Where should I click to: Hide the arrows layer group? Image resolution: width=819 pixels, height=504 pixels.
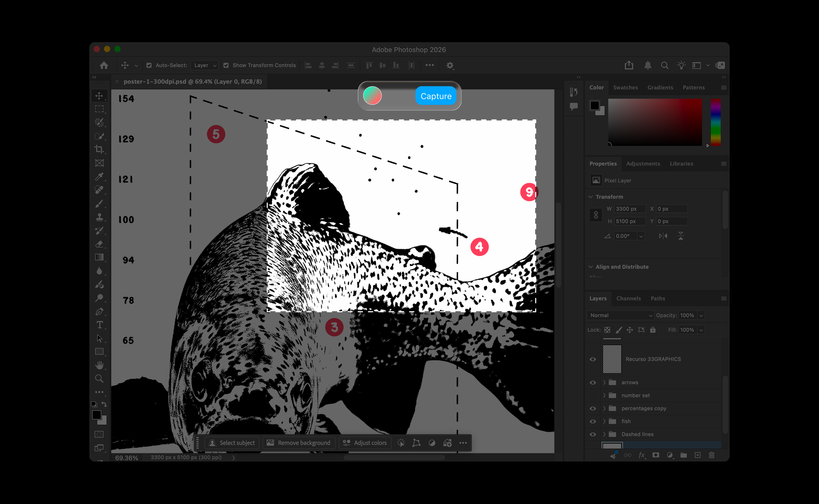point(592,383)
